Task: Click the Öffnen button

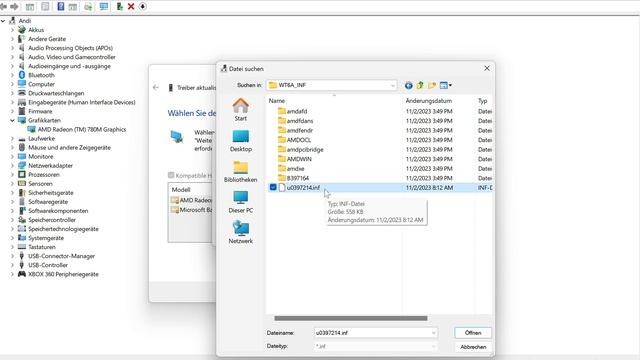Action: coord(473,333)
